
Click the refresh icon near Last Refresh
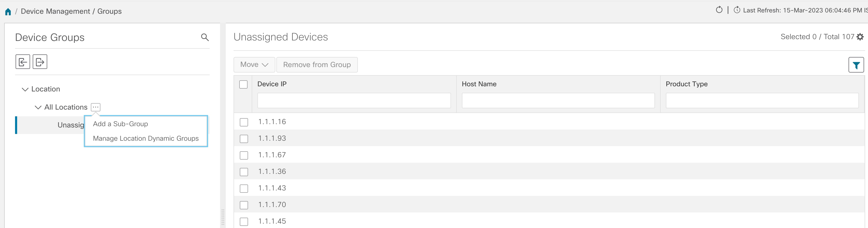click(719, 10)
